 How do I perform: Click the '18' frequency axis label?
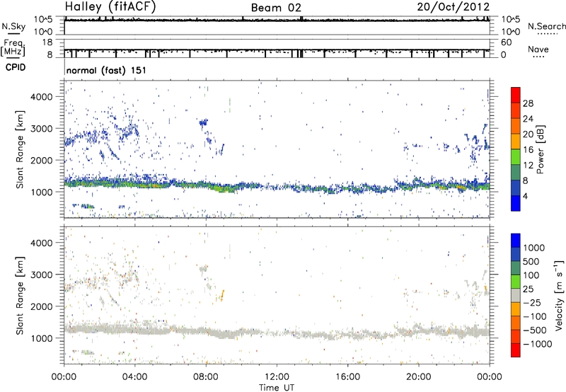click(x=47, y=42)
